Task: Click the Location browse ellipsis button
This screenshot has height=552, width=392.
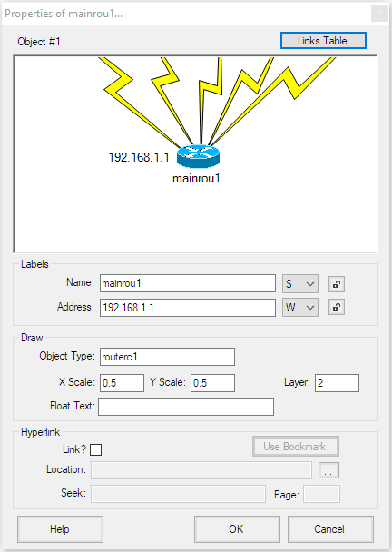Action: point(328,470)
